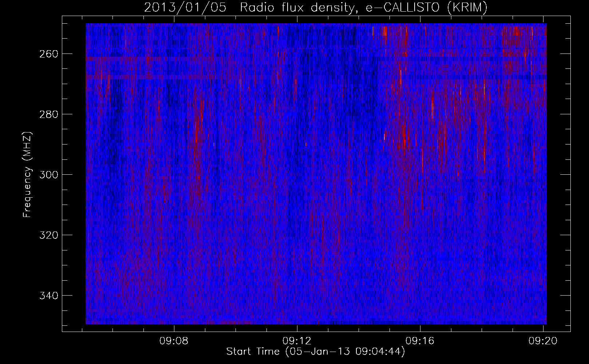Click the 09:12 time tick label

click(x=297, y=341)
